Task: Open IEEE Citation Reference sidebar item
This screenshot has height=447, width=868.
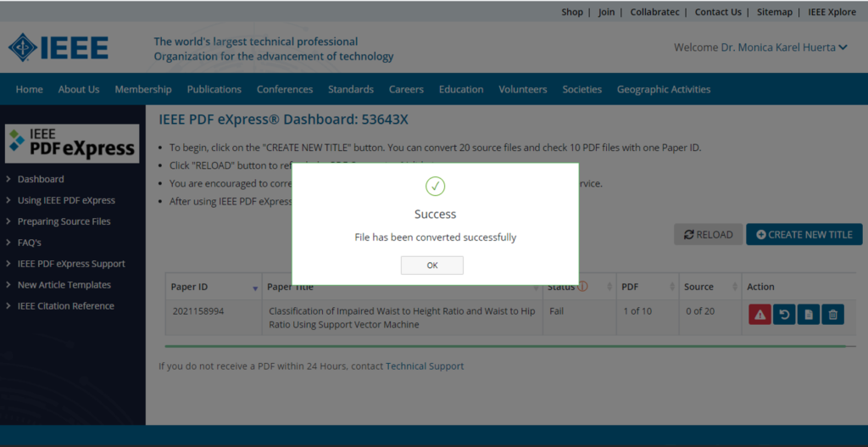Action: 66,305
